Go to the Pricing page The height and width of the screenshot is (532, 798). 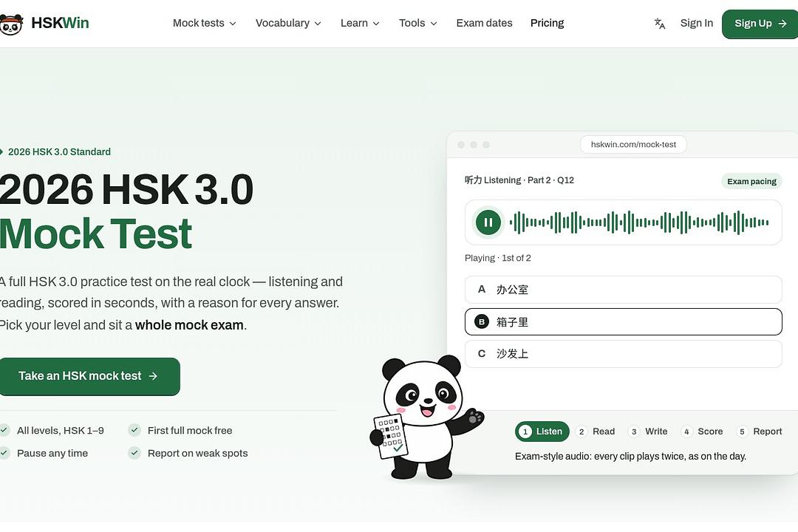click(547, 24)
